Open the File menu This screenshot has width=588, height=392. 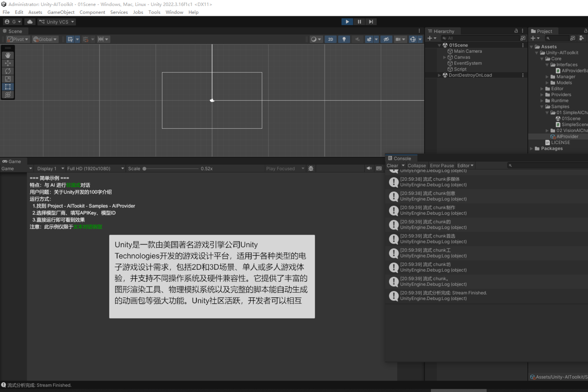[6, 12]
